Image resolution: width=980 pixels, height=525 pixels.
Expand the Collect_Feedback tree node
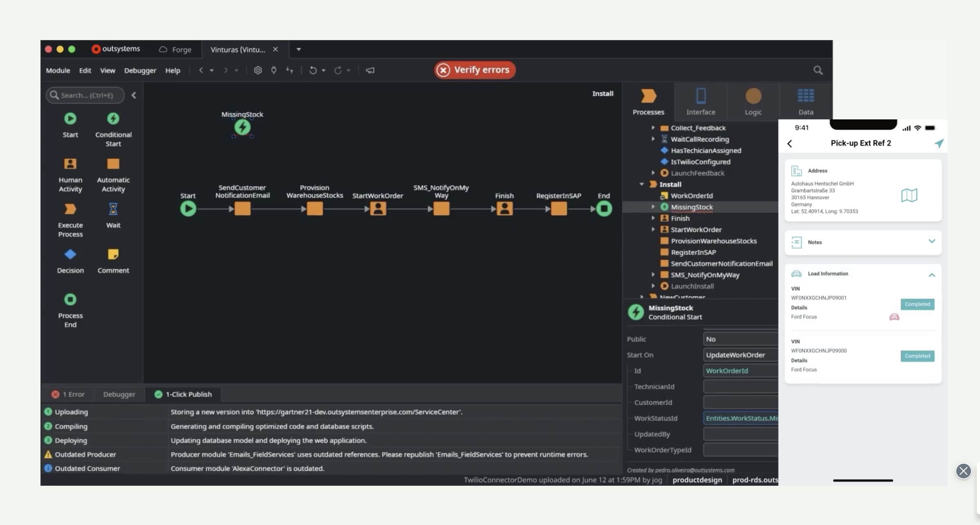point(653,128)
